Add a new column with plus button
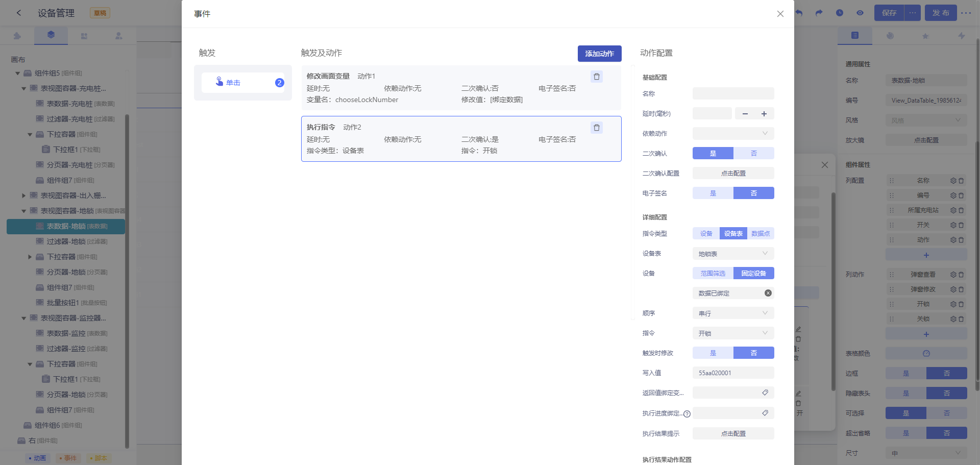This screenshot has height=465, width=980. (x=926, y=255)
